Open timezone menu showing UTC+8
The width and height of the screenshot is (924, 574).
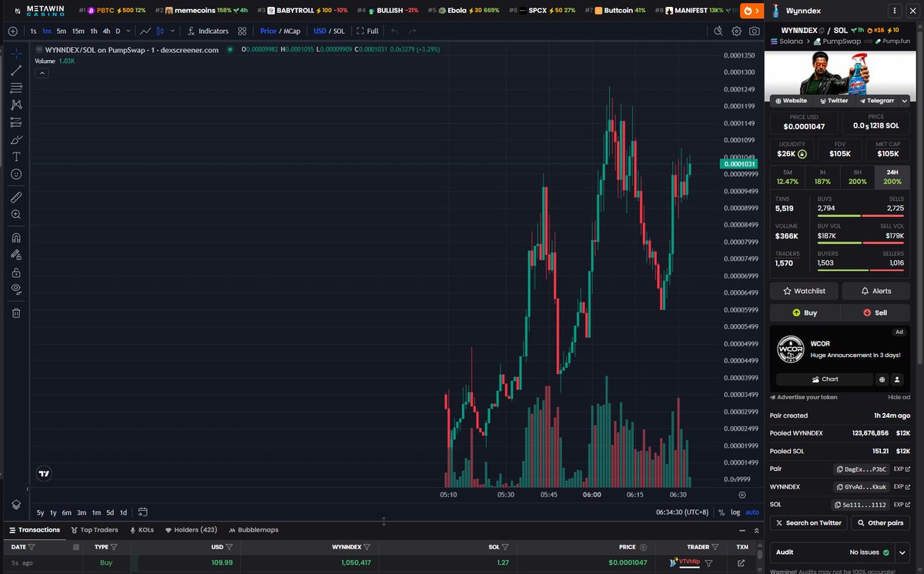(682, 512)
